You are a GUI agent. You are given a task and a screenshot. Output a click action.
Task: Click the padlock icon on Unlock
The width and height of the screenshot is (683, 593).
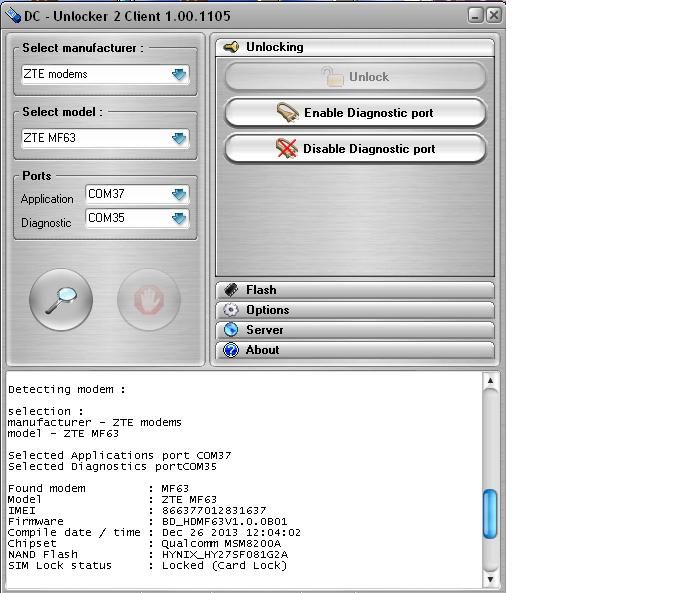pos(331,77)
